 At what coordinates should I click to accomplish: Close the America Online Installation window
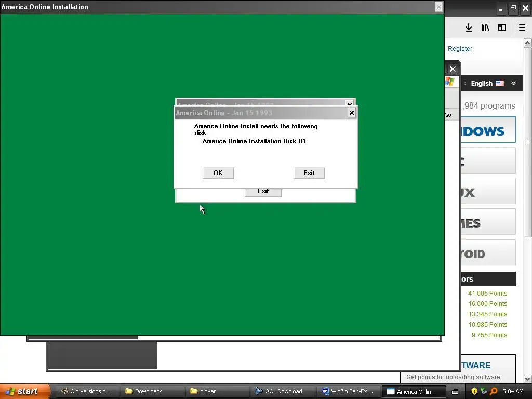pos(438,7)
